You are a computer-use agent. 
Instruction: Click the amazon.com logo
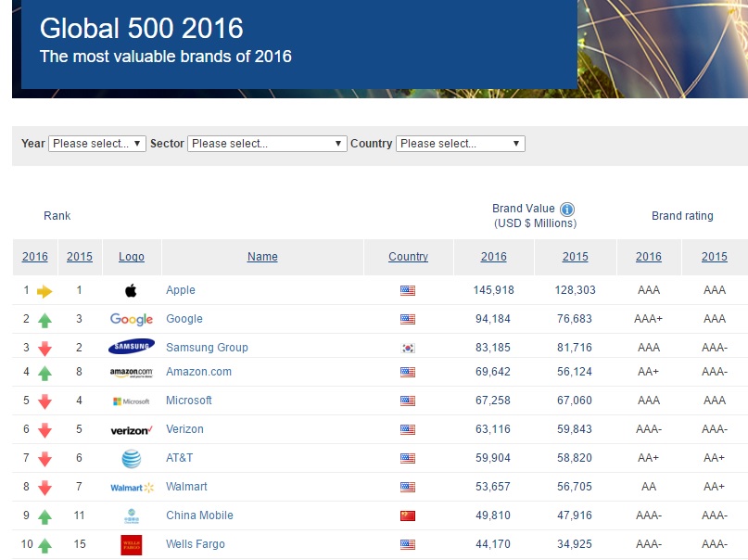coord(132,373)
